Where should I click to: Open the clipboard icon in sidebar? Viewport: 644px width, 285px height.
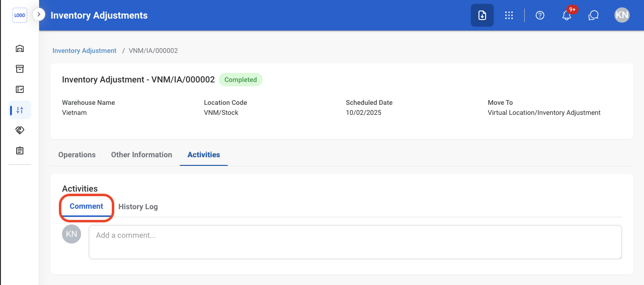click(x=20, y=151)
